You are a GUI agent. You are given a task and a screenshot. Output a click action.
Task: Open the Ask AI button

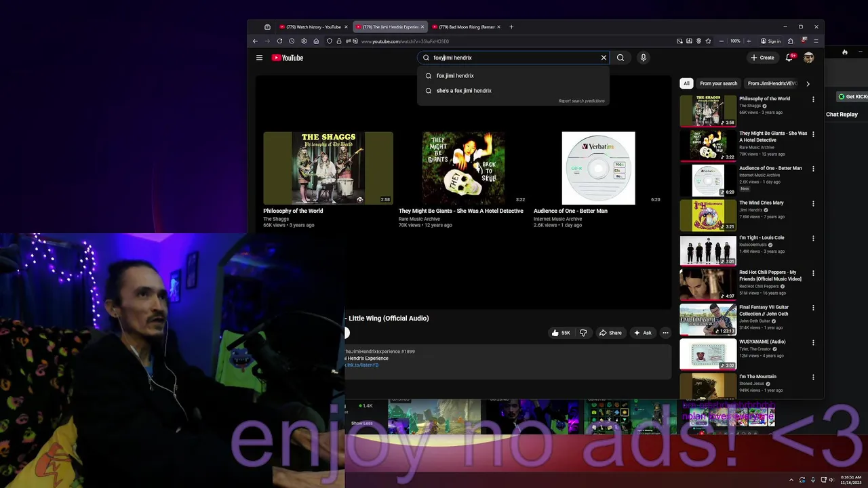[642, 333]
